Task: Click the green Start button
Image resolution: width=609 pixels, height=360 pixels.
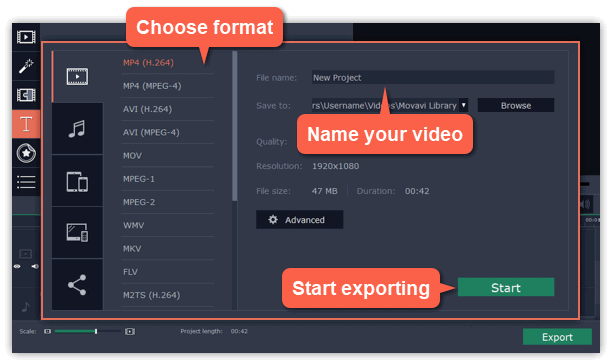Action: coord(506,287)
